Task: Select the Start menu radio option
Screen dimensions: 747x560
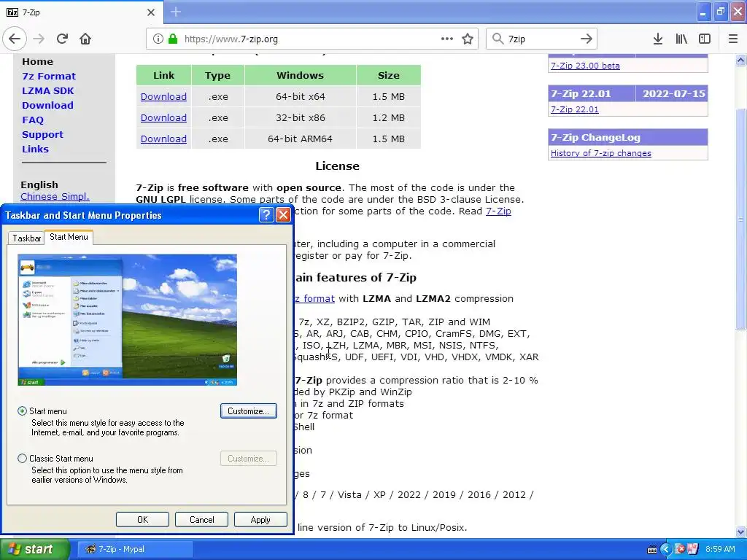Action: pos(23,411)
